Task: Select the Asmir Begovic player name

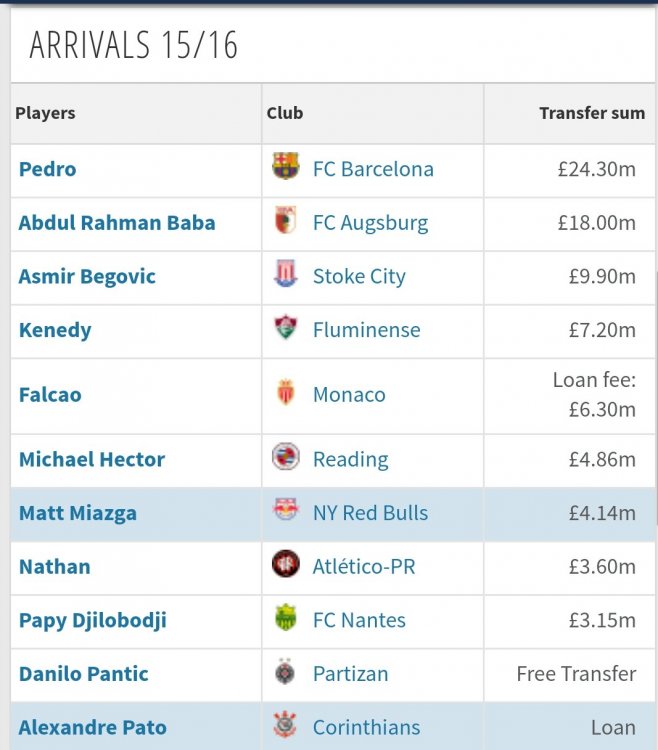Action: [87, 276]
